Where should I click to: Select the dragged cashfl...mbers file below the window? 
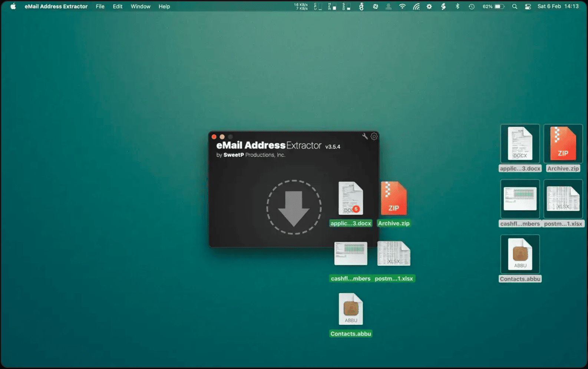351,254
